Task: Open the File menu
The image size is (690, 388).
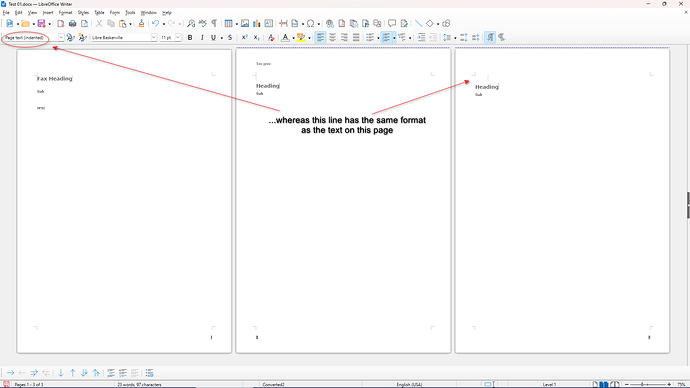Action: coord(6,13)
